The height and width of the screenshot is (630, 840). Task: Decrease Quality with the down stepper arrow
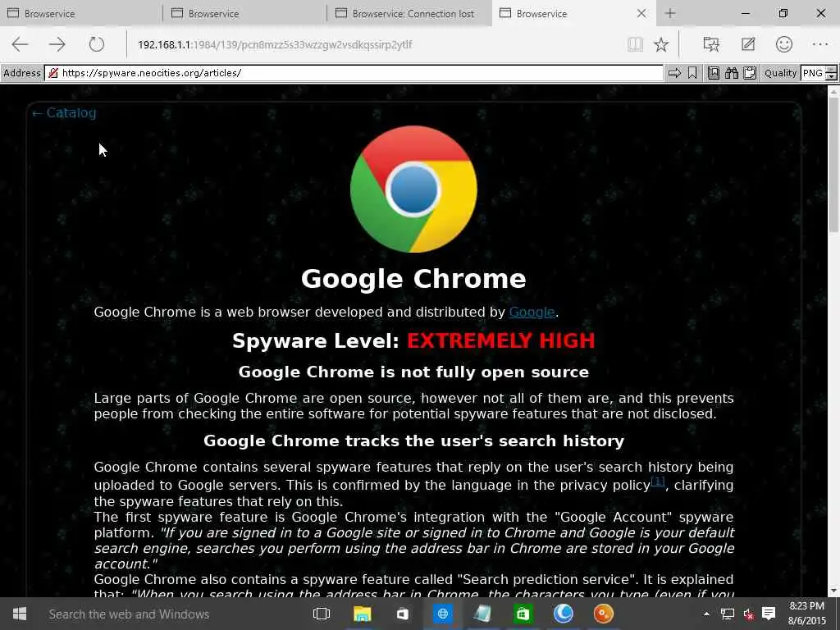tap(832, 76)
